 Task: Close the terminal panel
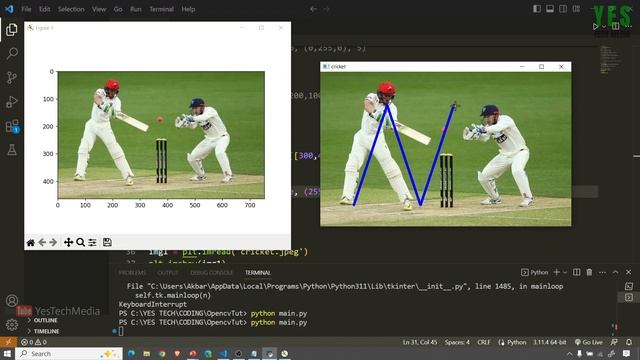pos(629,272)
